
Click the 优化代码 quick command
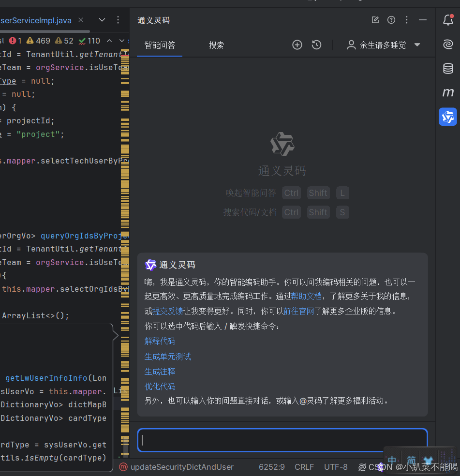(x=160, y=387)
